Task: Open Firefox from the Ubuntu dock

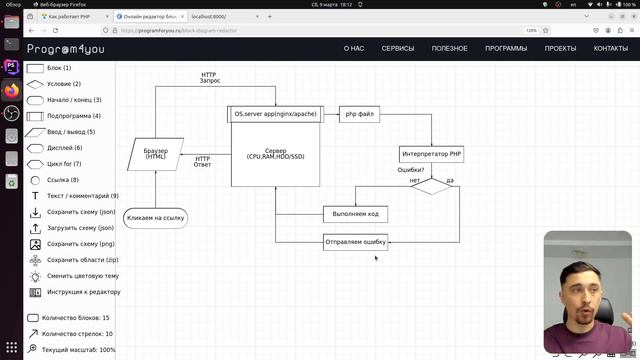Action: point(11,90)
